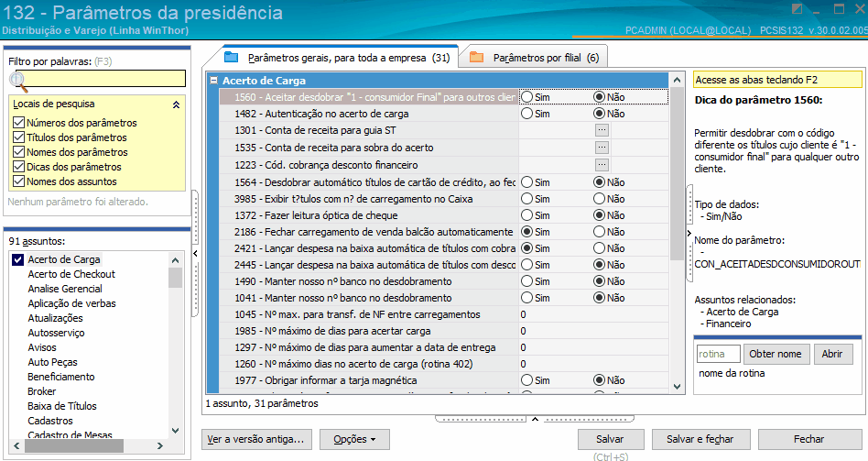Image resolution: width=868 pixels, height=461 pixels.
Task: Open lookup button for parameter 1223
Action: 602,165
